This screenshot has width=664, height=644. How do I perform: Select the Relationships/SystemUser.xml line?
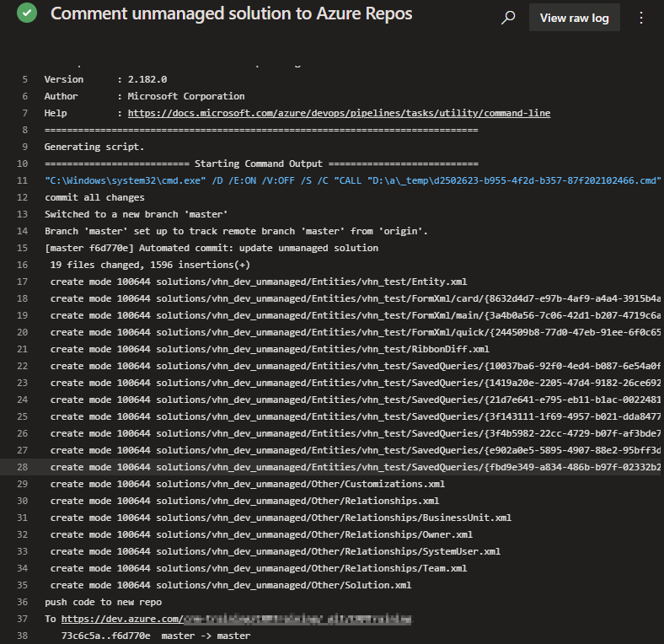[275, 551]
